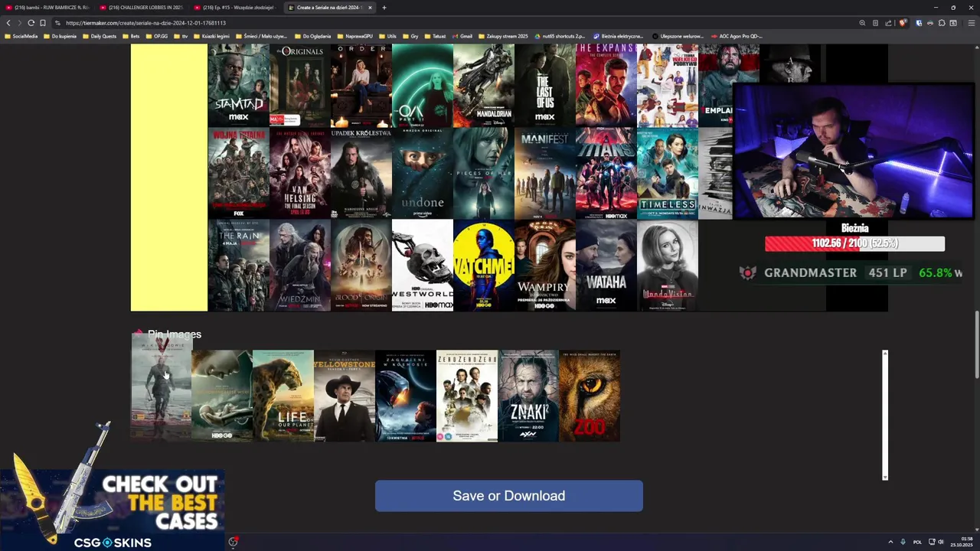The width and height of the screenshot is (980, 551).
Task: Click the yellow tier label cell
Action: tap(169, 178)
